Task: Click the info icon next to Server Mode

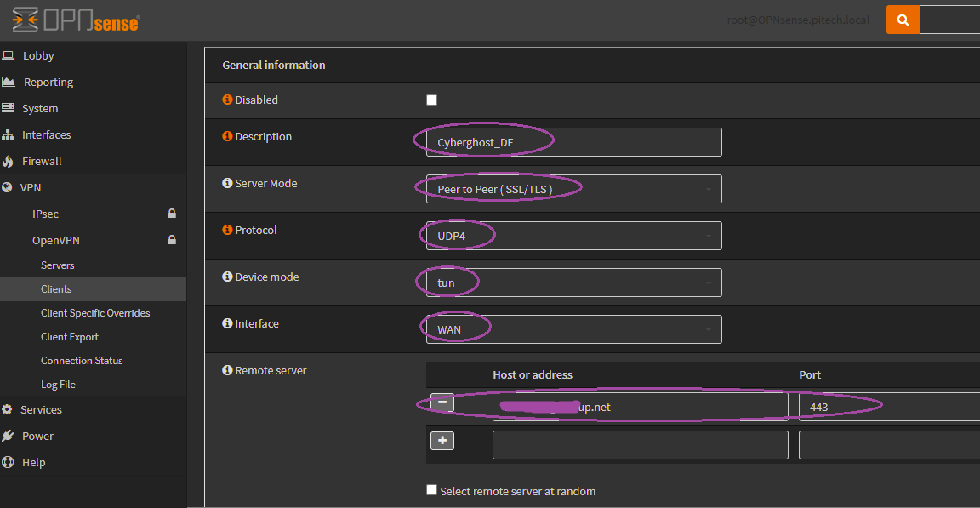Action: (x=227, y=183)
